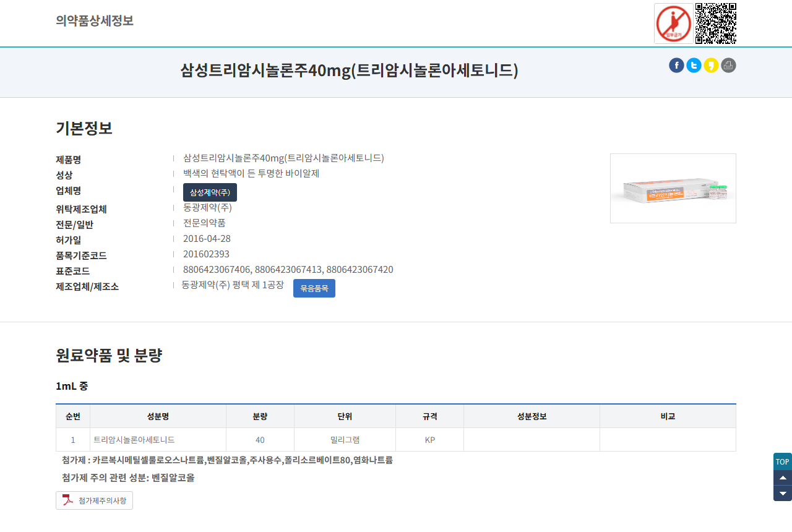The width and height of the screenshot is (792, 532).
Task: Click the 성분정보 column header
Action: click(x=532, y=416)
